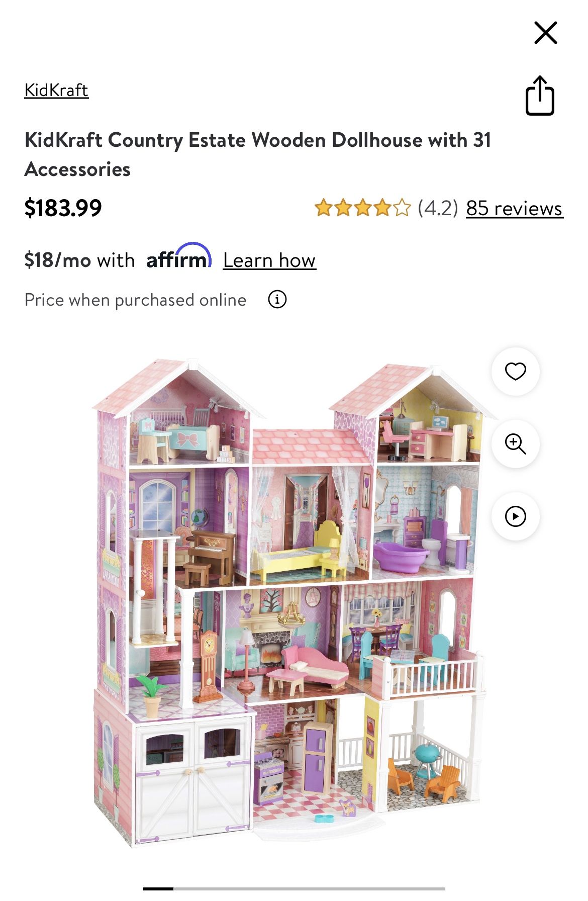Close the product detail overlay
The width and height of the screenshot is (588, 901).
coord(545,33)
